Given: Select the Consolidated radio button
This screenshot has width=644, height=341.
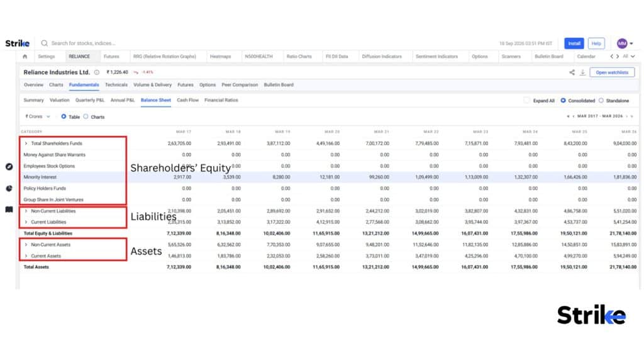Looking at the screenshot, I should click(x=563, y=100).
